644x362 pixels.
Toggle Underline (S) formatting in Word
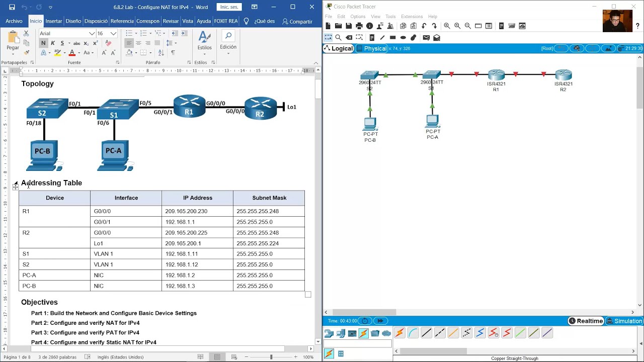62,43
